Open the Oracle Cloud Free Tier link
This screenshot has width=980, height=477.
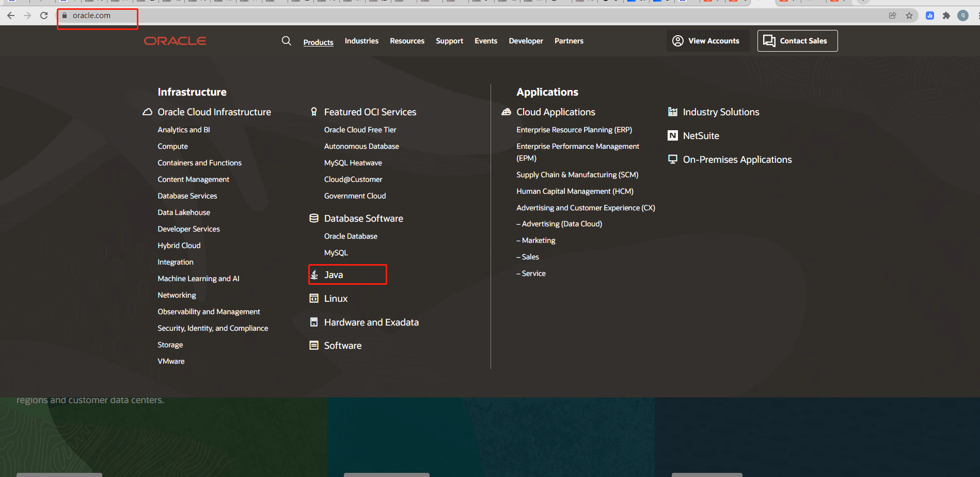pos(360,129)
